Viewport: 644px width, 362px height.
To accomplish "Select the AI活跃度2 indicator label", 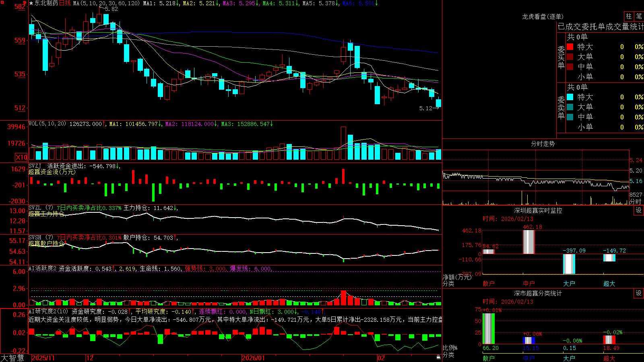I will pos(43,269).
